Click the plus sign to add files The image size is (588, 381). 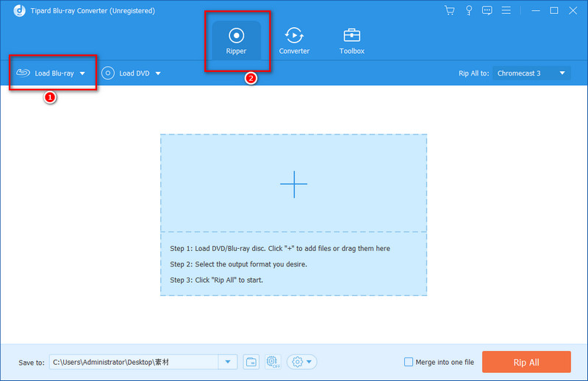(293, 184)
